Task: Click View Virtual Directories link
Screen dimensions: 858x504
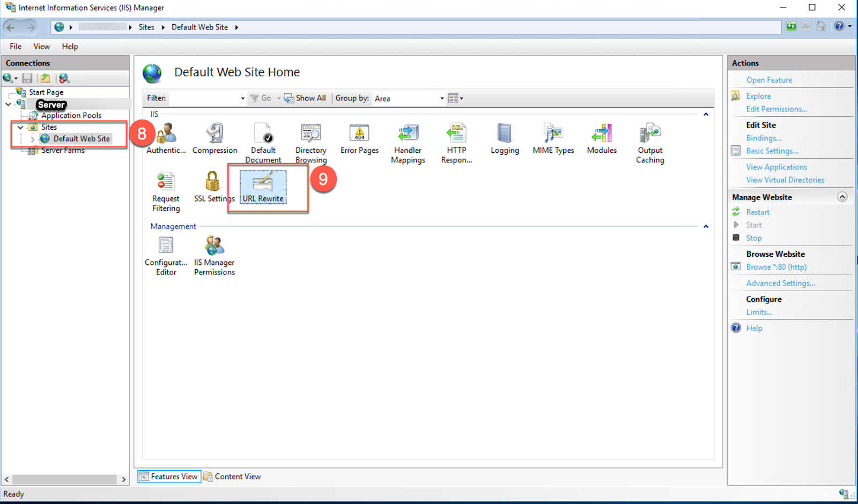Action: [x=785, y=180]
